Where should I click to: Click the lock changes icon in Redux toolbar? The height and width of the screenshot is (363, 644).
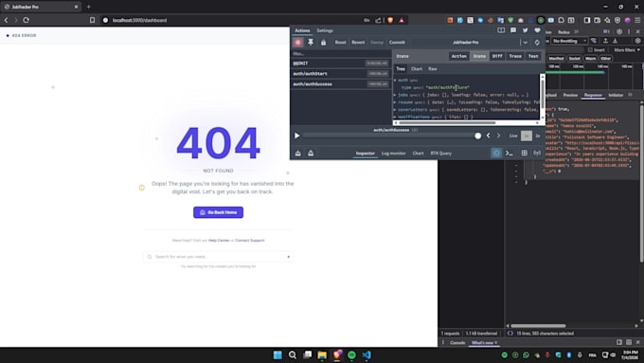pos(323,43)
